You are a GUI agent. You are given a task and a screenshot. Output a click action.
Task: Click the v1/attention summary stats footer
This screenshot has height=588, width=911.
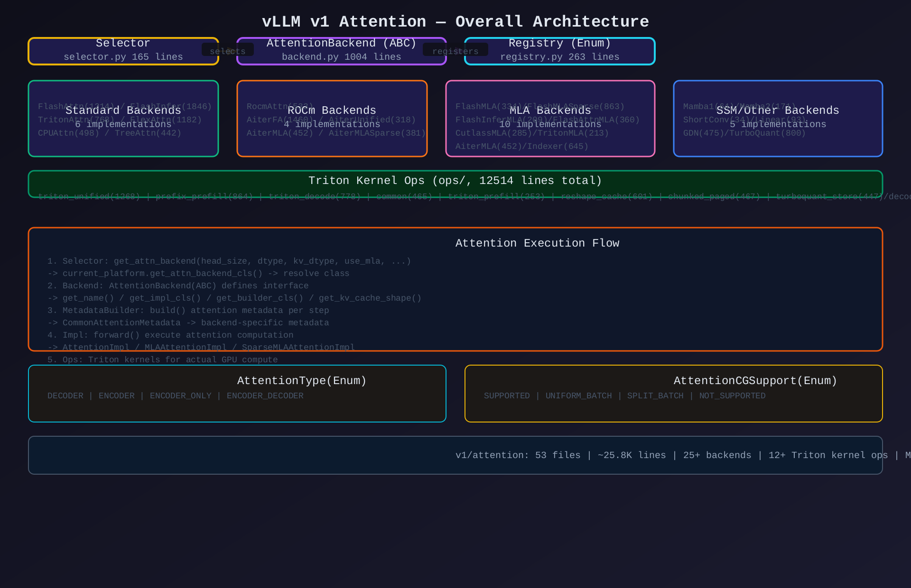tap(664, 455)
